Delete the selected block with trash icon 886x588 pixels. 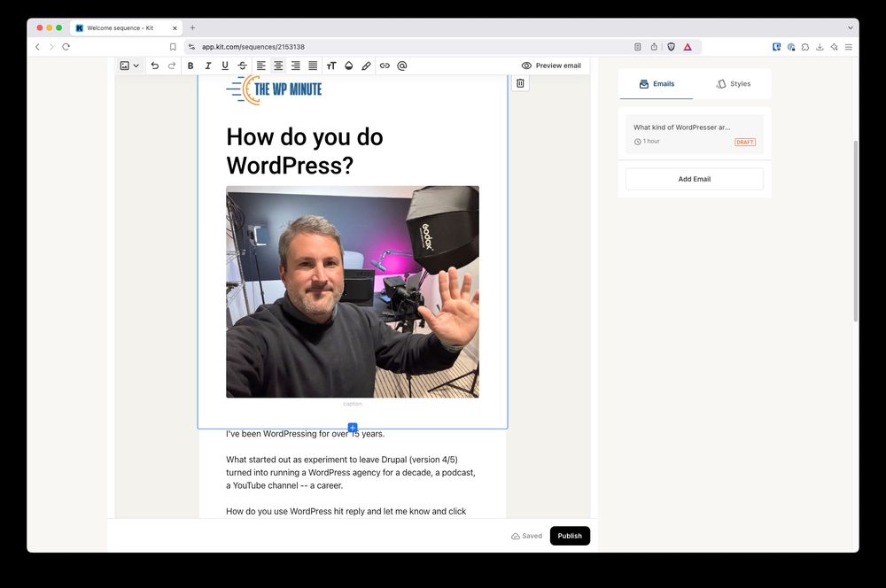pos(520,83)
